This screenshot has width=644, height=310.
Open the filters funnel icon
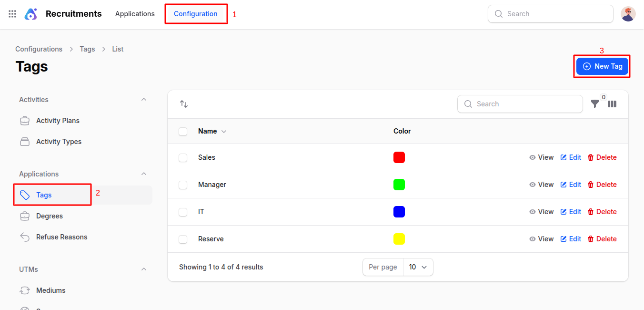[x=594, y=103]
